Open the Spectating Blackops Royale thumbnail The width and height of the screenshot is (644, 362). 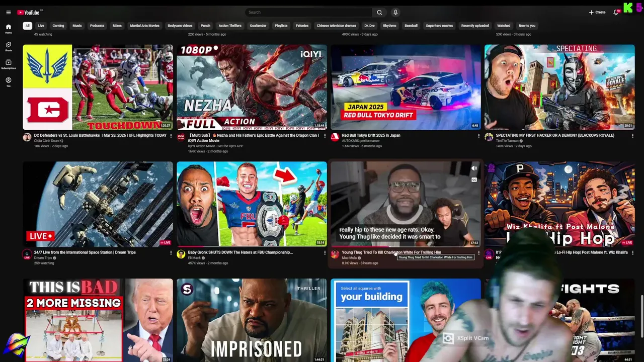[559, 87]
